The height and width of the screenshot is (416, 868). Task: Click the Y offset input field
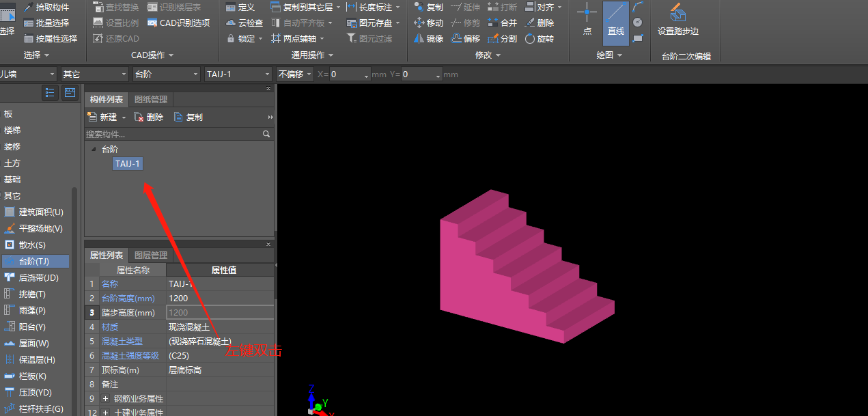[421, 74]
